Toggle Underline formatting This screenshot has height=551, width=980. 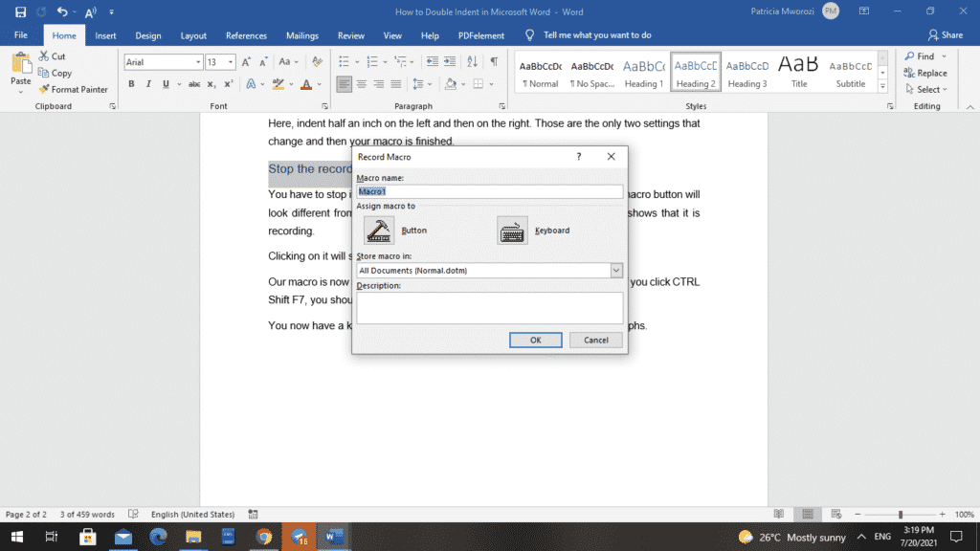coord(166,84)
